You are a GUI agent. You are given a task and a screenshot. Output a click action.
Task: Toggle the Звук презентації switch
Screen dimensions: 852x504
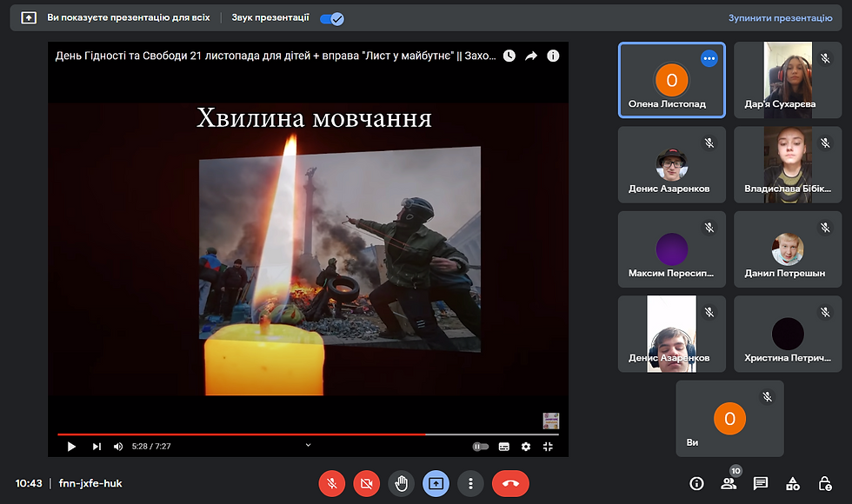click(331, 19)
